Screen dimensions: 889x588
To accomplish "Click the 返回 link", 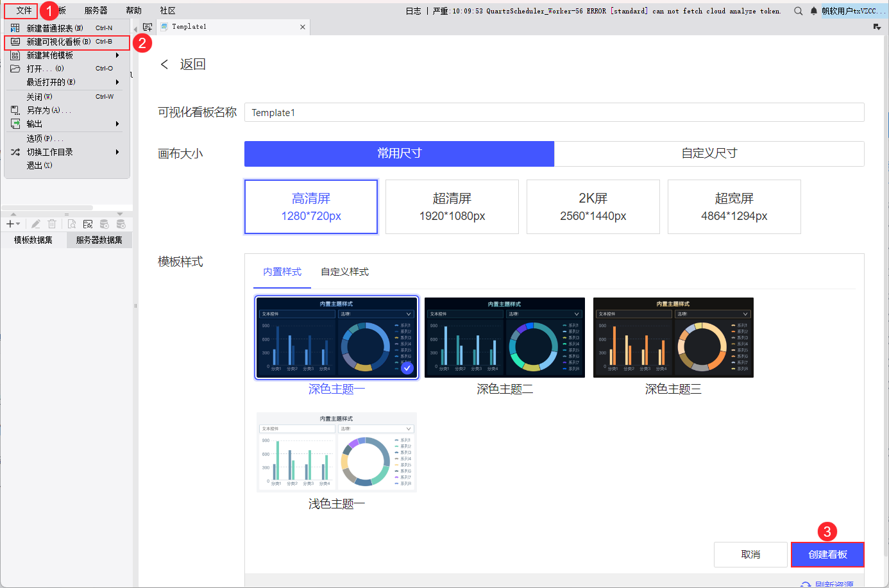I will (x=192, y=64).
